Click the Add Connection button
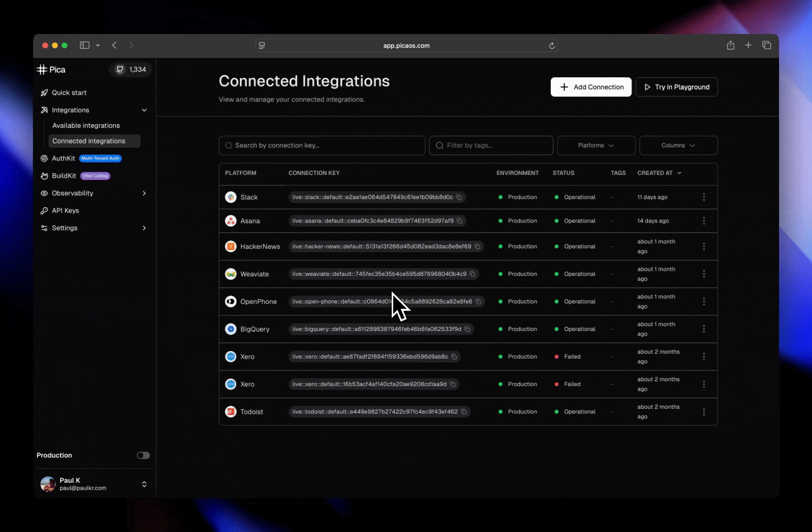812x532 pixels. 591,87
